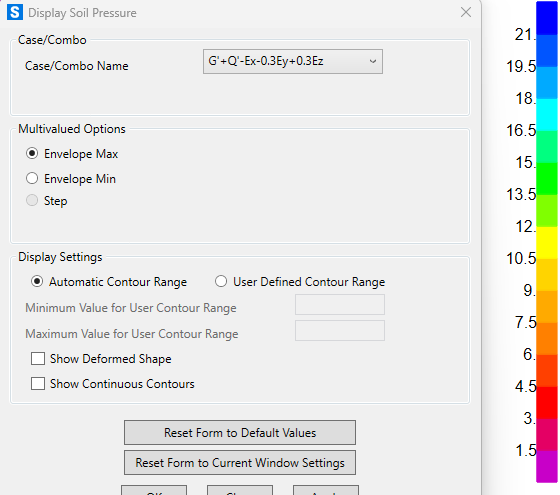Click the Case/Combo Name label
This screenshot has height=495, width=560.
point(76,66)
